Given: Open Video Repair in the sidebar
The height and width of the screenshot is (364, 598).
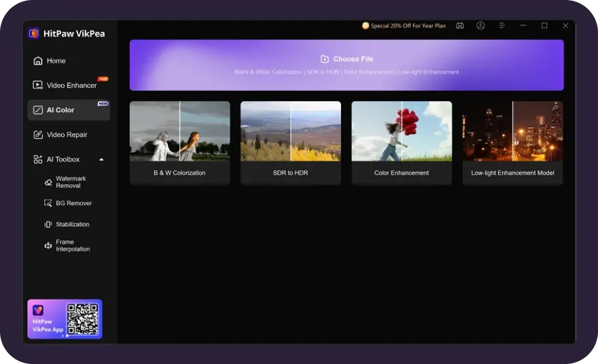Looking at the screenshot, I should pyautogui.click(x=69, y=134).
